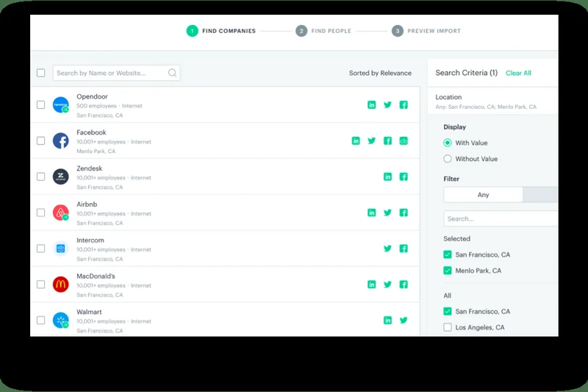Click the Opendoor company logo

[x=60, y=104]
